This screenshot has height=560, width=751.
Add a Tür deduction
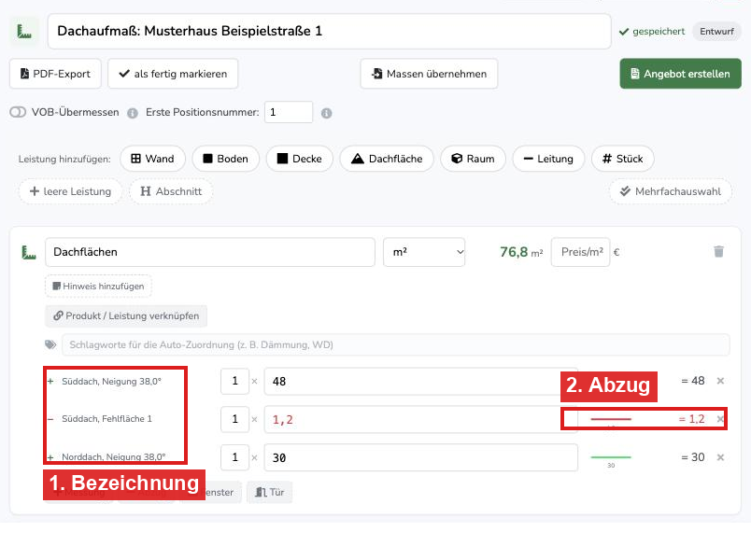pos(270,492)
